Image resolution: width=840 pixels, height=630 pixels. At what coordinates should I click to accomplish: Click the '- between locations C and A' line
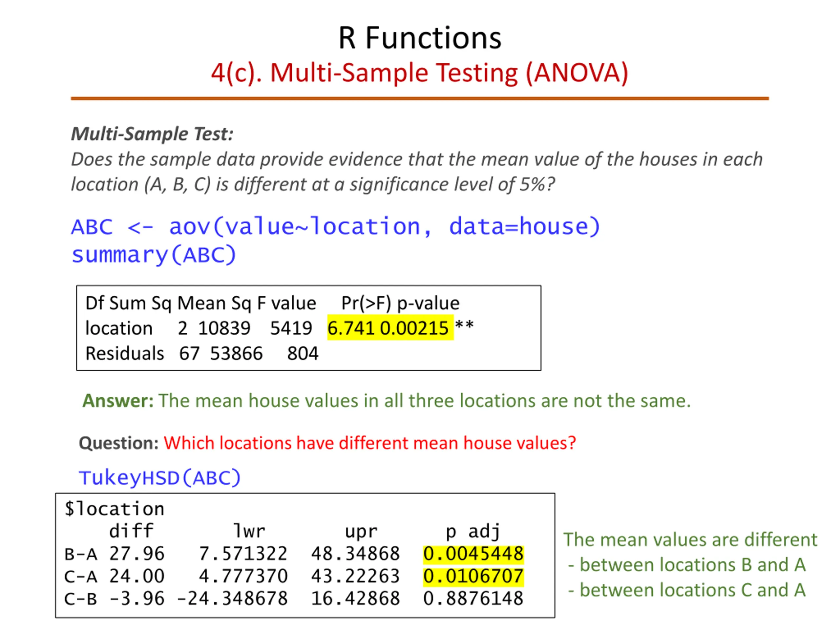tap(686, 590)
